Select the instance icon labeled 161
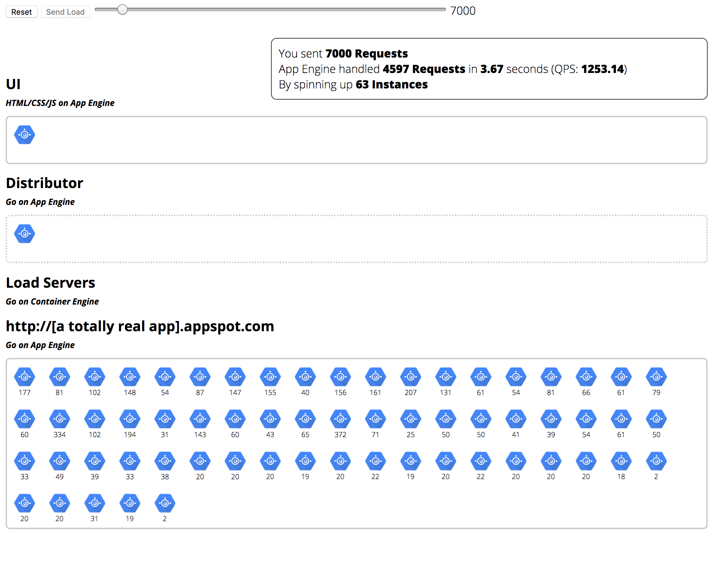Viewport: 728px width, 567px height. 375,377
